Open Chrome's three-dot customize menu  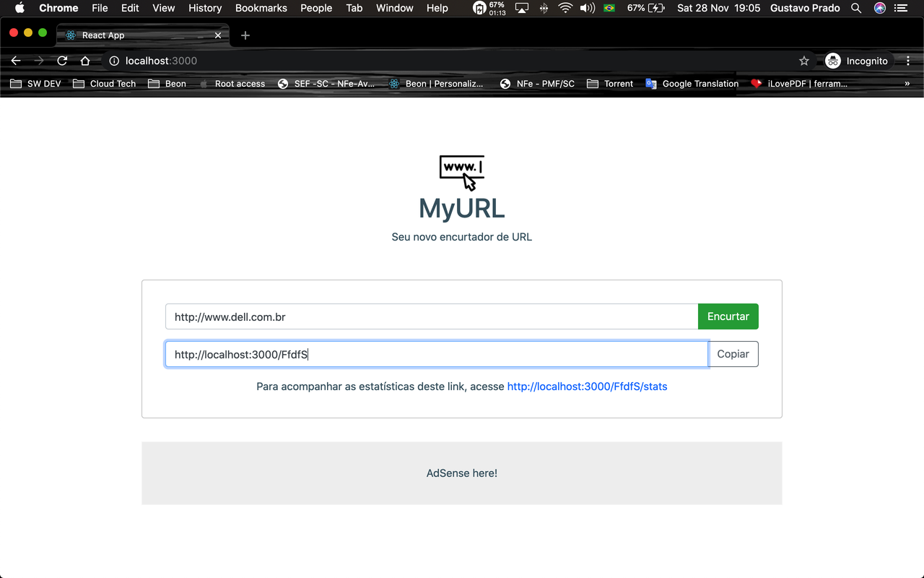pyautogui.click(x=908, y=61)
